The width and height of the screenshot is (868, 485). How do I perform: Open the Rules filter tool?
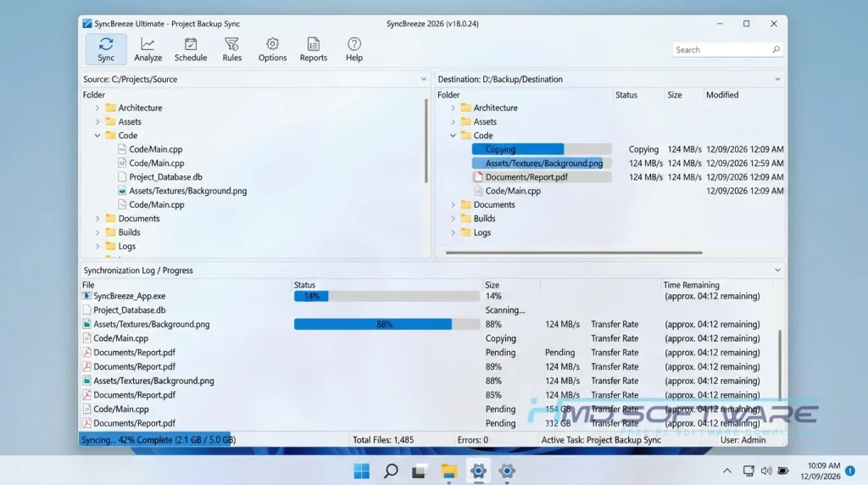tap(232, 49)
